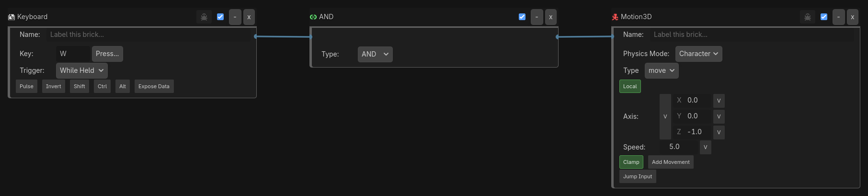Click the Press... key assignment button
This screenshot has height=196, width=868.
[x=107, y=54]
